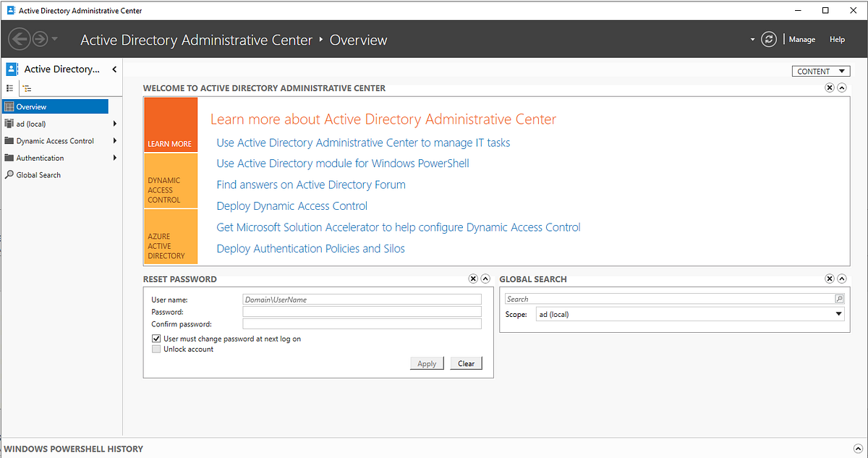Open the CONTENT dropdown

(821, 71)
